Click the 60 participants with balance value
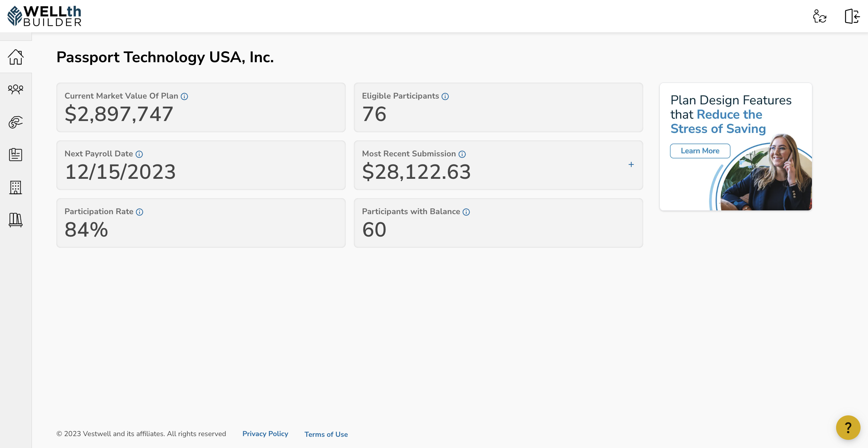868x448 pixels. coord(374,229)
